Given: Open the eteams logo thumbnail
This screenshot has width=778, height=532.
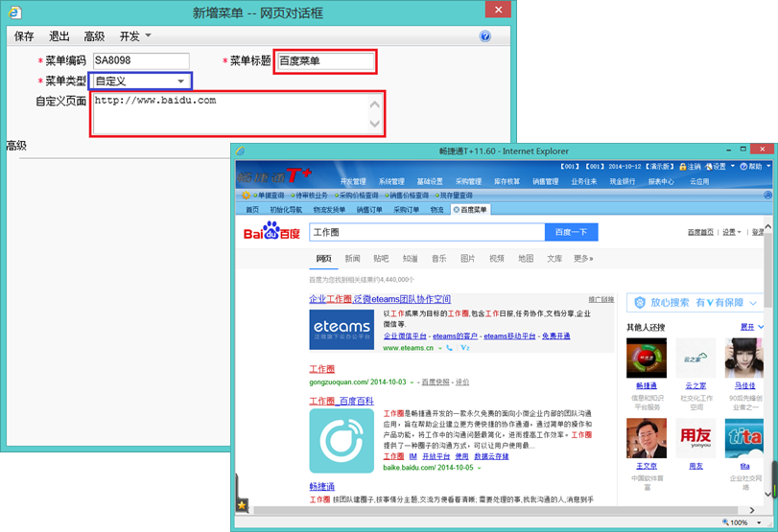Looking at the screenshot, I should [342, 330].
